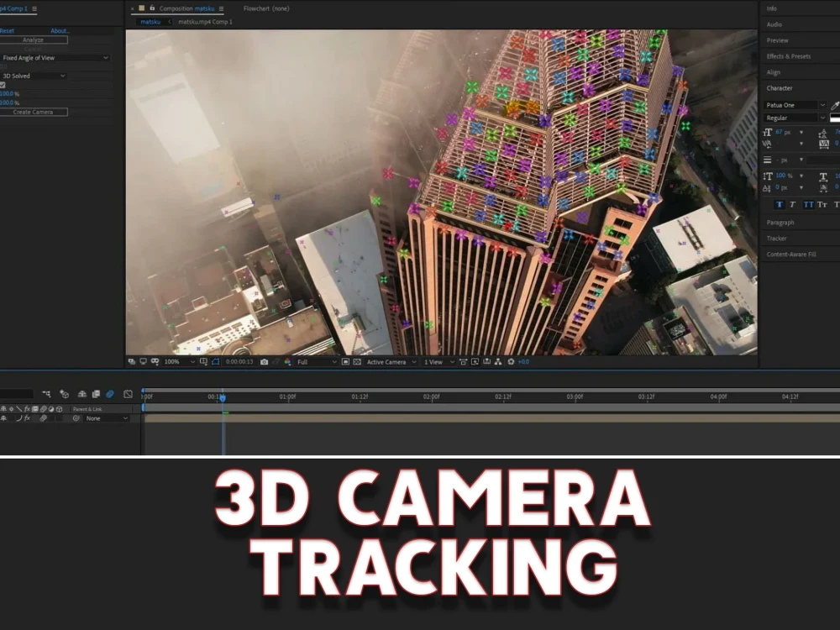Open the Info panel

(771, 8)
